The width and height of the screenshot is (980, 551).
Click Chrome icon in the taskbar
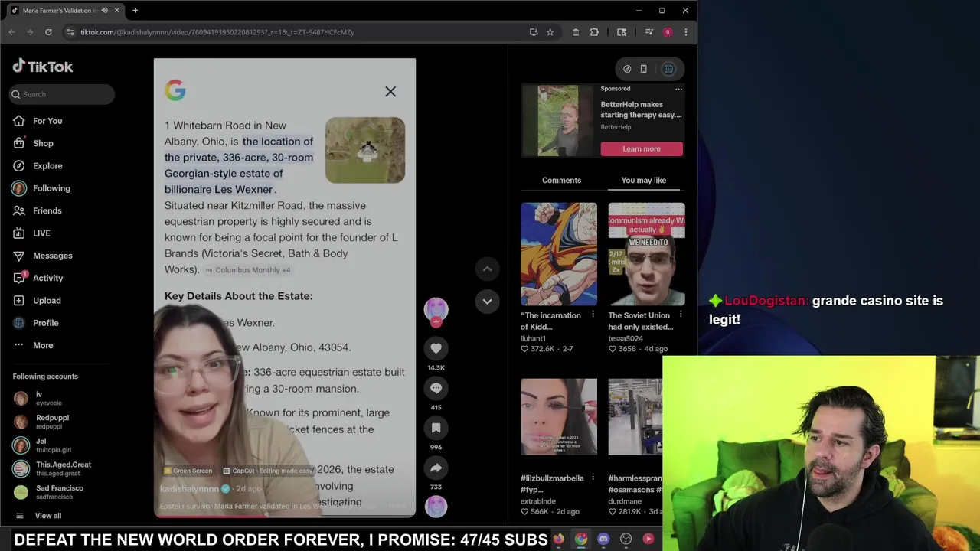(581, 539)
